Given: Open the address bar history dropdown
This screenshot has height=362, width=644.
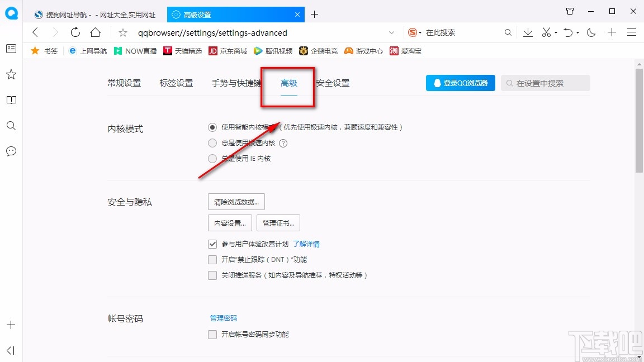Looking at the screenshot, I should point(391,32).
